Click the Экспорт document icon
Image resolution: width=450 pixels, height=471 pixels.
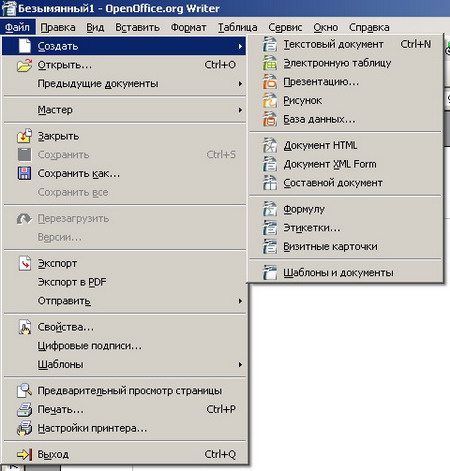click(25, 263)
